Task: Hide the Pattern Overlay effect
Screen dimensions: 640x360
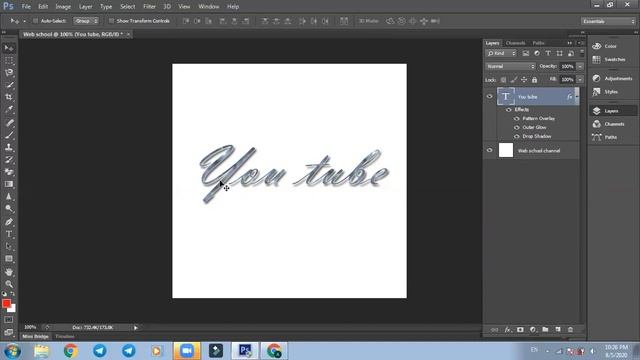Action: pos(517,119)
